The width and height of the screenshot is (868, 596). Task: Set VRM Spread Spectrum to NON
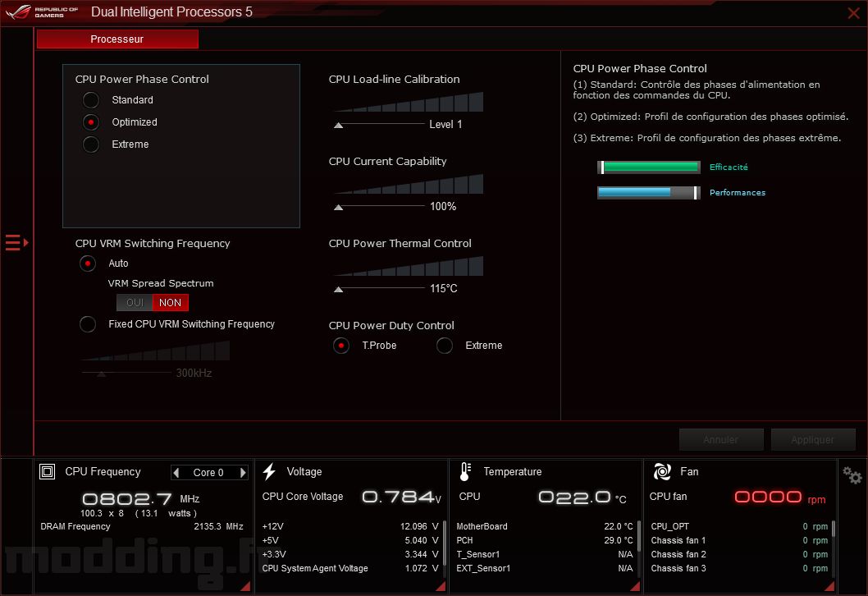(171, 303)
